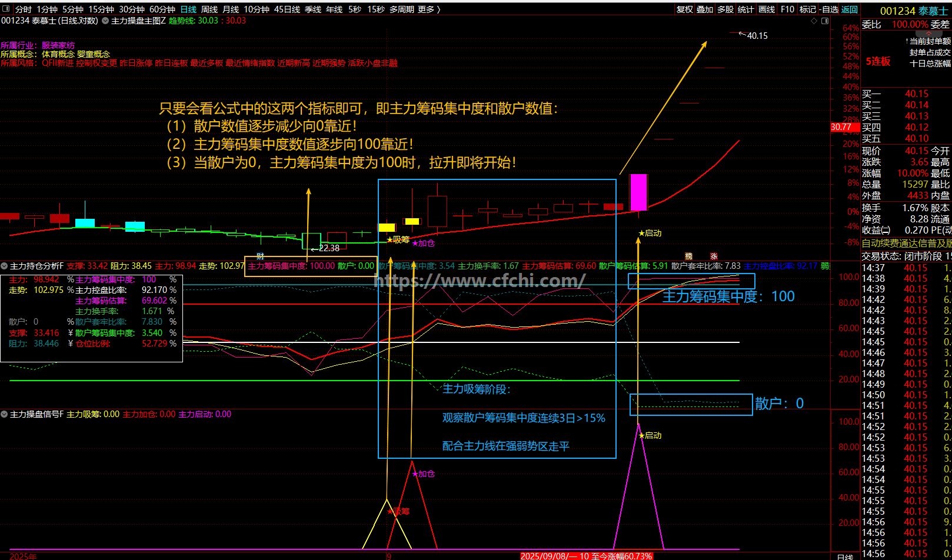Viewport: 952px width, 560px height.
Task: Click the 买一 price 40.15 row
Action: pos(906,94)
